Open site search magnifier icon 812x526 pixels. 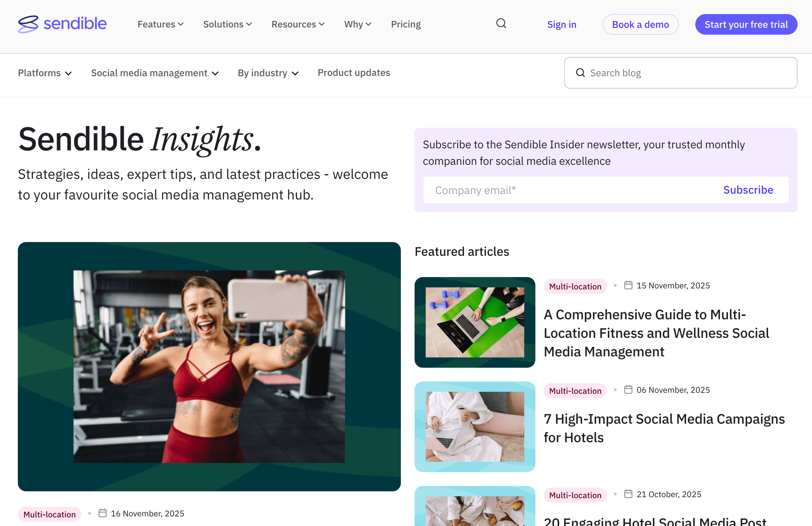[x=501, y=23]
